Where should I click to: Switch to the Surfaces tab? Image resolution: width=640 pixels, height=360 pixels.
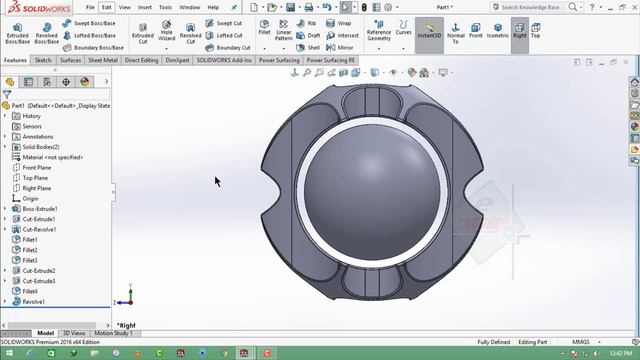[x=70, y=60]
